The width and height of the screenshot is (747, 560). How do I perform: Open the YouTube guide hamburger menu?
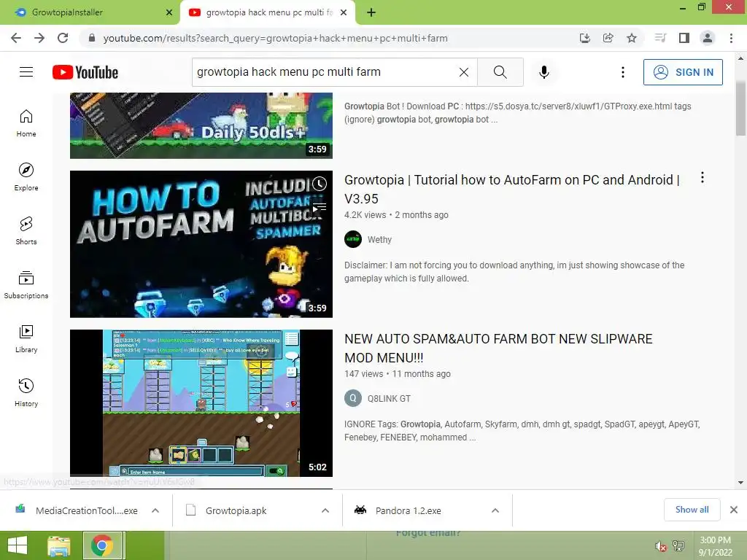[26, 72]
